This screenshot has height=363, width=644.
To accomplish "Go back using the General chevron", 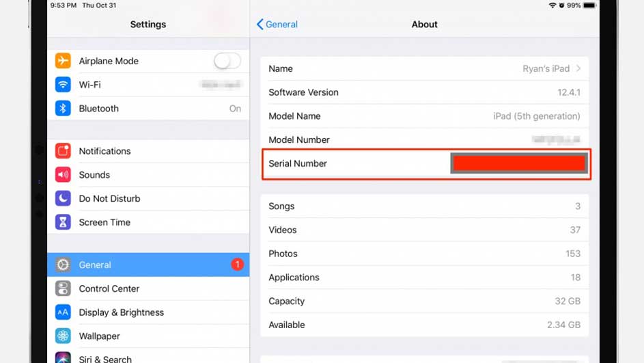I will pyautogui.click(x=260, y=25).
